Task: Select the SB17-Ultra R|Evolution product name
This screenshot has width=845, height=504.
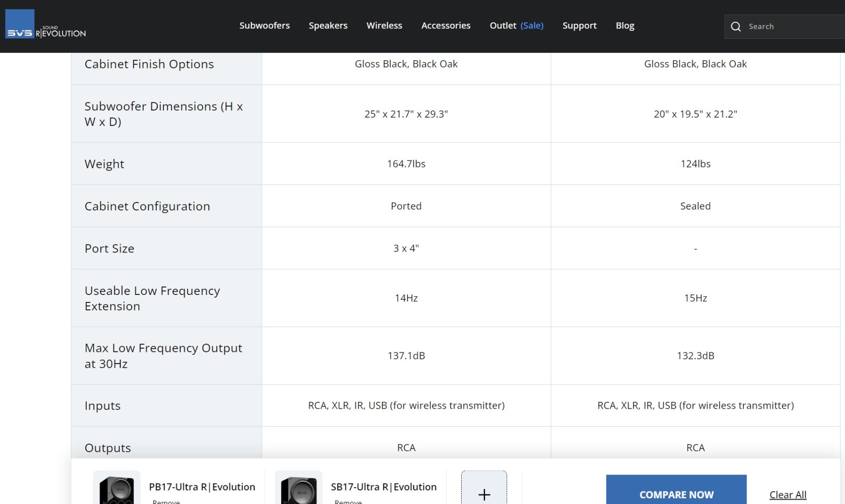Action: pyautogui.click(x=384, y=487)
